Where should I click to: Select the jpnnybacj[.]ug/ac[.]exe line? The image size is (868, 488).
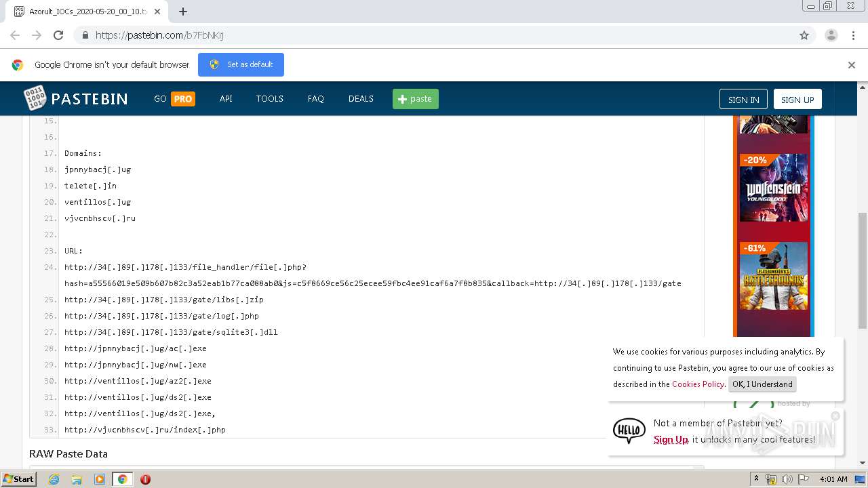point(136,348)
